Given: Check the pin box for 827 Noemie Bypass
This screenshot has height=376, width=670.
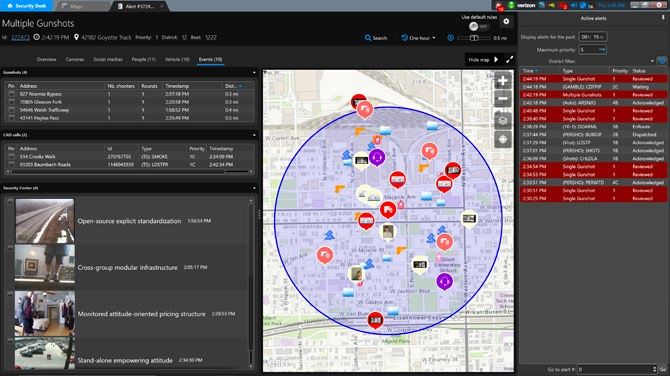Looking at the screenshot, I should [12, 94].
